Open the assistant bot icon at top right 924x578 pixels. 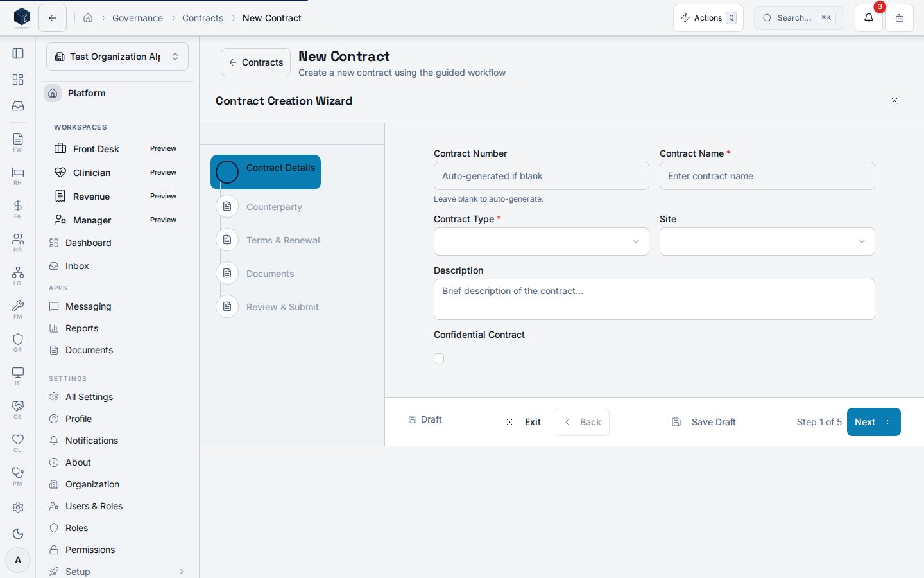[900, 18]
